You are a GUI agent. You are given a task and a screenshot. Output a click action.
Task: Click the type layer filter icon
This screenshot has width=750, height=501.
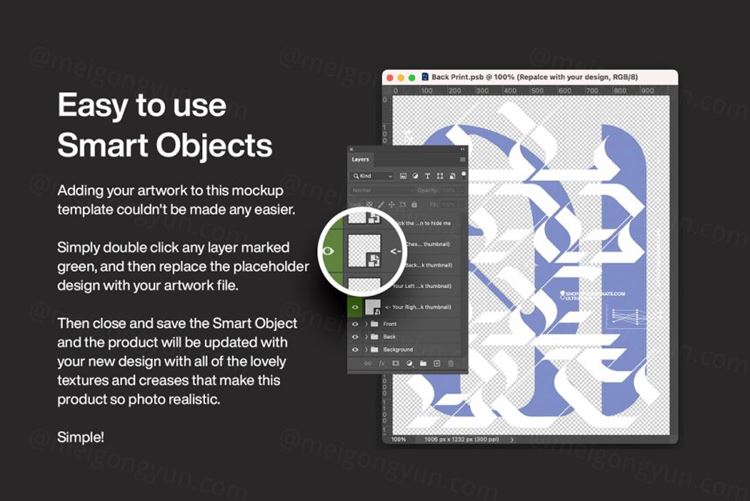point(428,175)
